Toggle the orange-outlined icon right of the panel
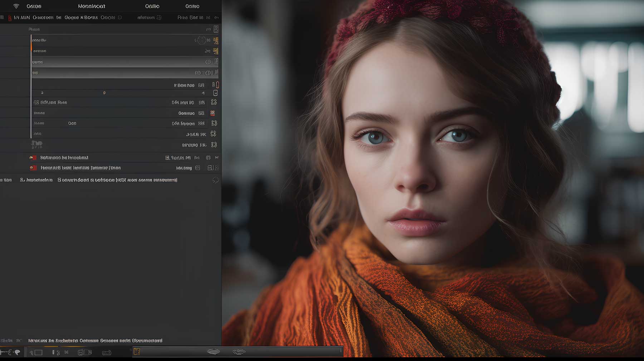Viewport: 644px width, 361px height. pos(217,85)
